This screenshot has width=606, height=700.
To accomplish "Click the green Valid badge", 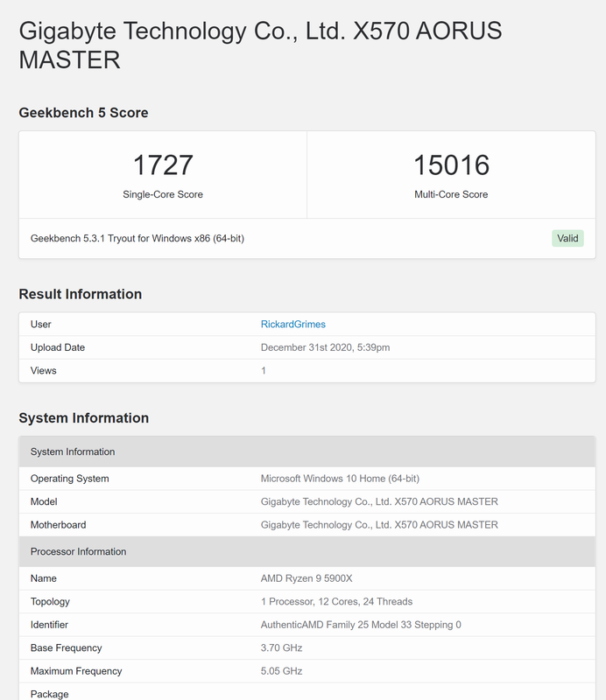I will [567, 238].
